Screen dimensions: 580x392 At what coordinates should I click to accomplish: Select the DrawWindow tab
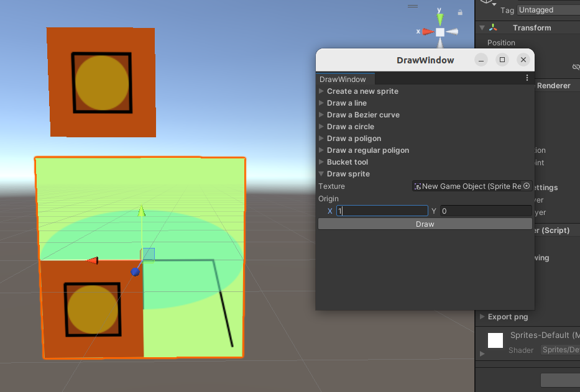(343, 80)
